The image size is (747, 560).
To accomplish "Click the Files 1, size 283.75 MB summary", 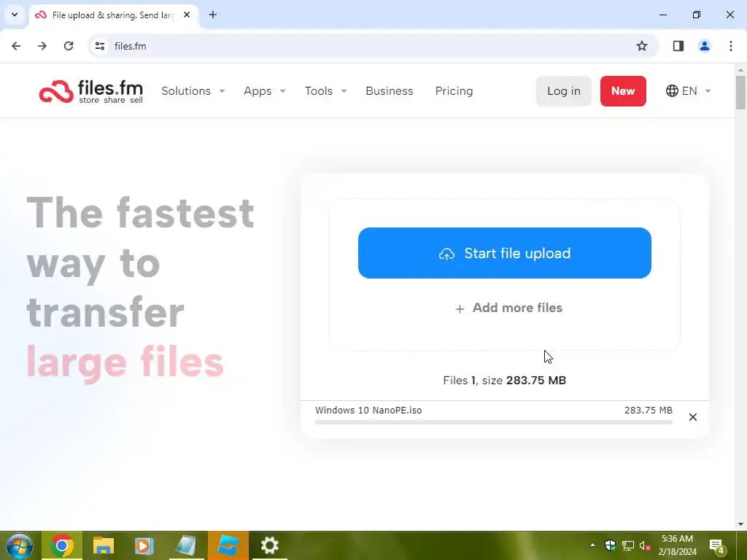I will (x=505, y=381).
